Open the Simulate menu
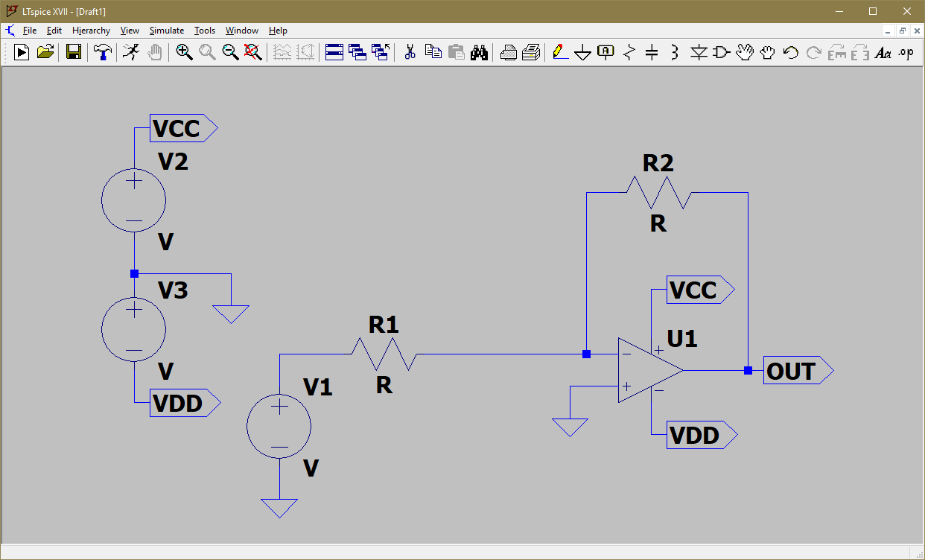Screen dimensions: 925x560 point(167,31)
